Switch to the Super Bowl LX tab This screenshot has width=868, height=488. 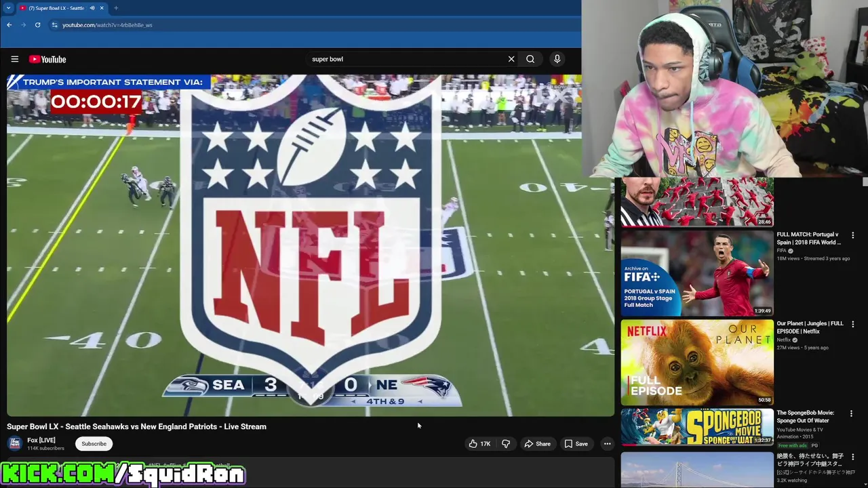pos(57,8)
